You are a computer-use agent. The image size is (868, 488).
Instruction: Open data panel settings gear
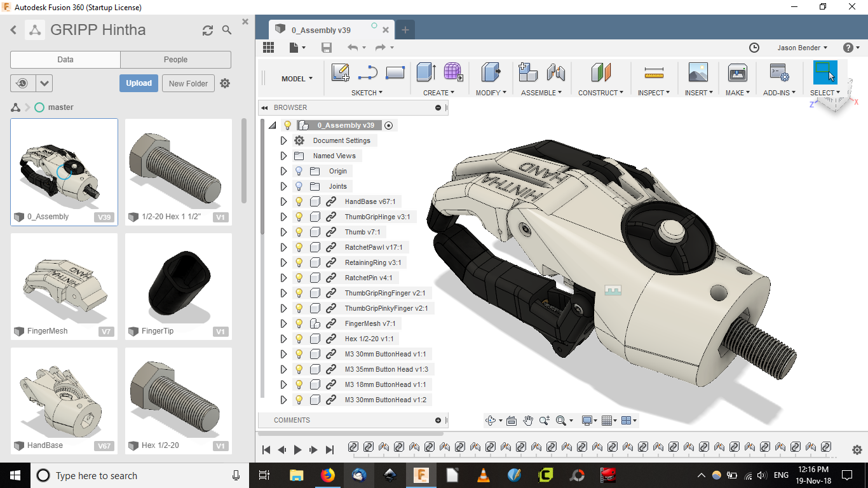[x=225, y=83]
